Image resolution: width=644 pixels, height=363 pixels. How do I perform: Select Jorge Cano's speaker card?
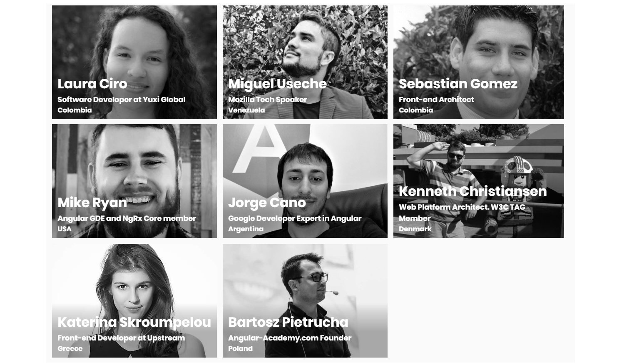pos(305,181)
